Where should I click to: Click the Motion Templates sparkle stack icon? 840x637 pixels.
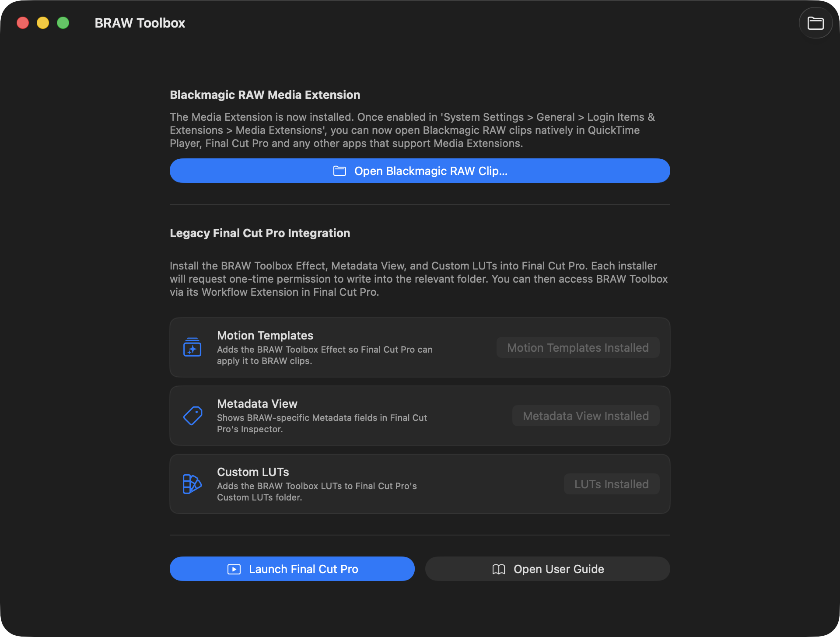click(192, 347)
